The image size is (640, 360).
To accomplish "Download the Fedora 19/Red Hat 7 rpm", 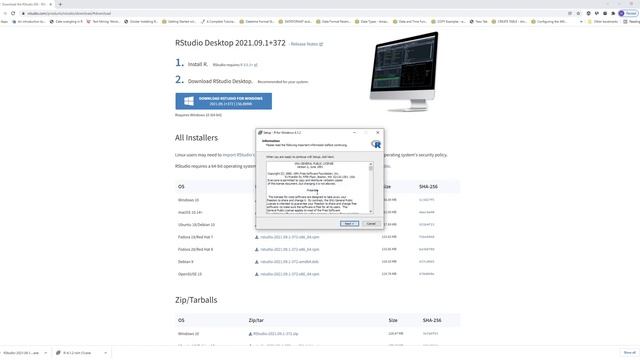I will [290, 237].
